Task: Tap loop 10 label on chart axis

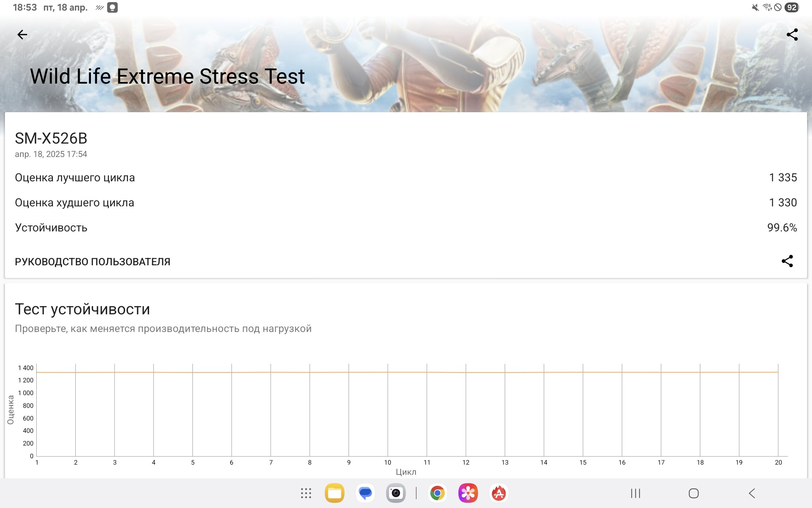Action: [387, 462]
